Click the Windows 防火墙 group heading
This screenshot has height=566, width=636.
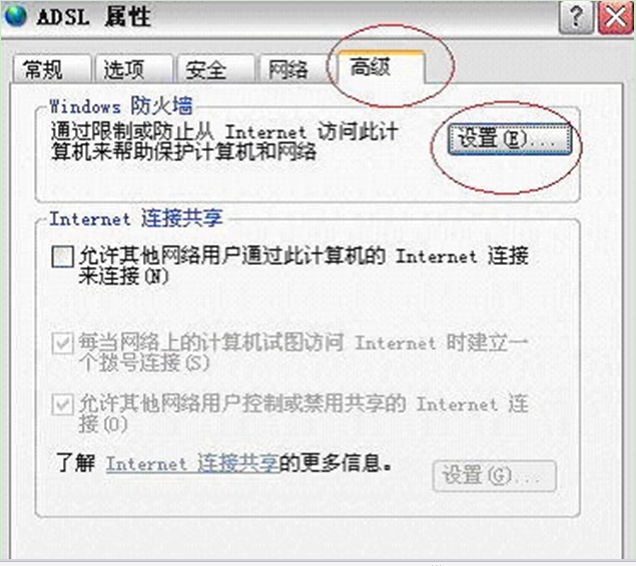click(x=121, y=106)
